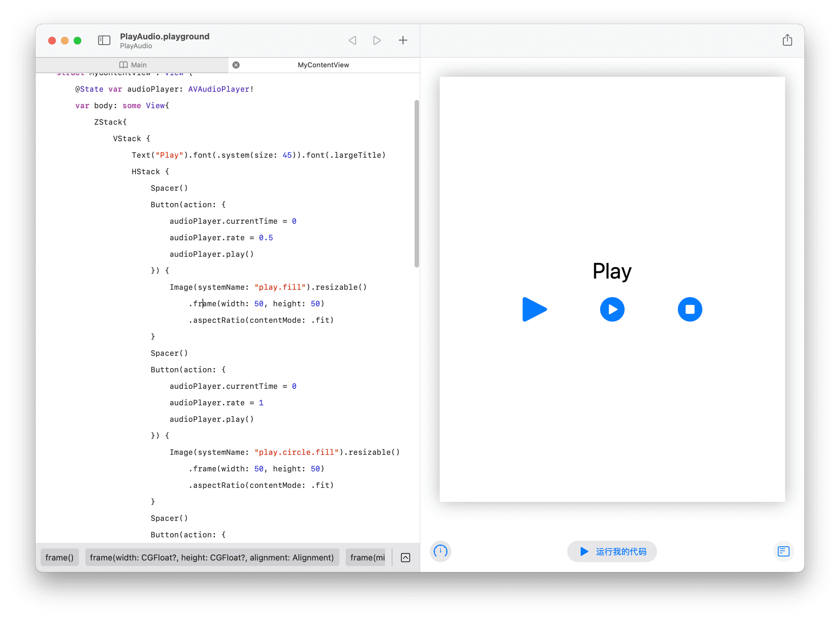This screenshot has width=840, height=619.
Task: Toggle the sidebar with the sidebar icon
Action: (104, 40)
